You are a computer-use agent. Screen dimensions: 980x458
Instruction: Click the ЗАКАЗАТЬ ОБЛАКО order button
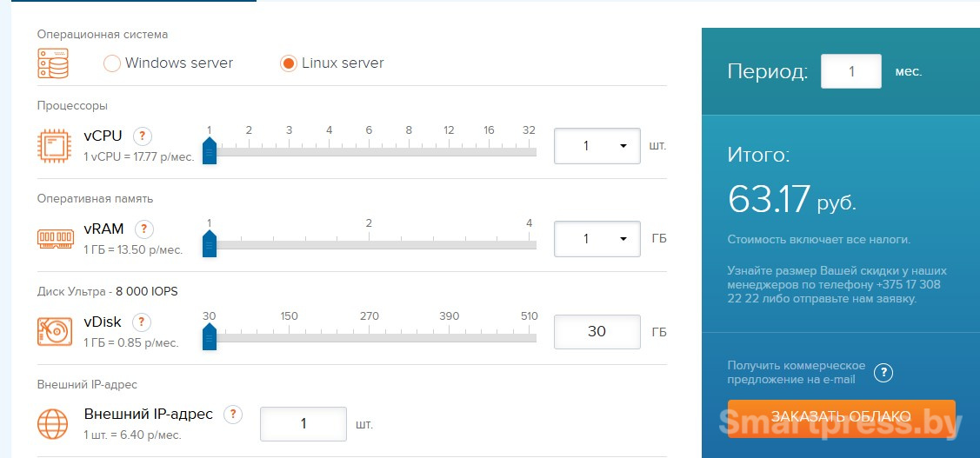(841, 418)
